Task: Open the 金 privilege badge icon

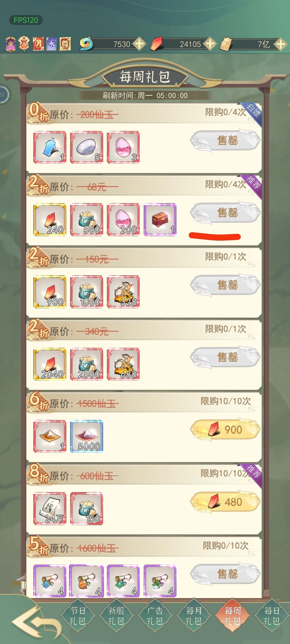Action: pos(11,44)
